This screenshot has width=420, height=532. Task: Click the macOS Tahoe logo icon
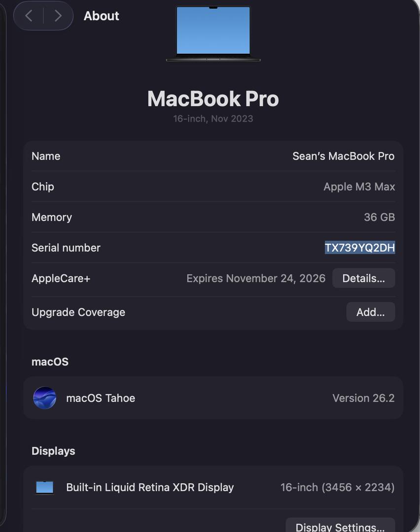(x=44, y=398)
